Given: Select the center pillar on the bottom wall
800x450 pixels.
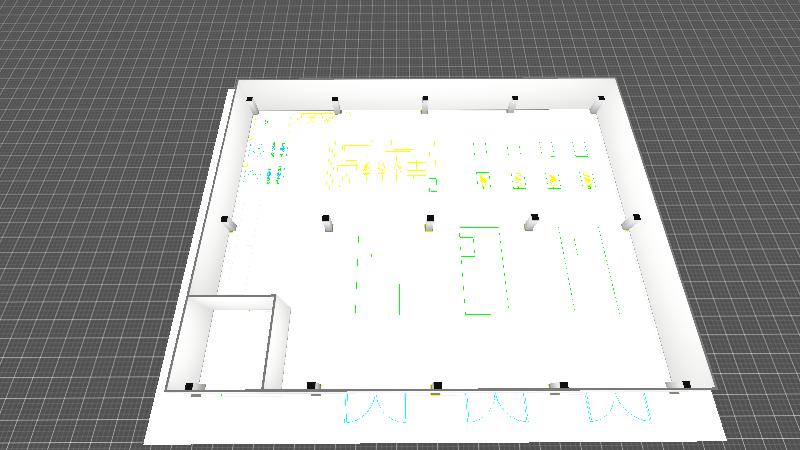Looking at the screenshot, I should (436, 386).
